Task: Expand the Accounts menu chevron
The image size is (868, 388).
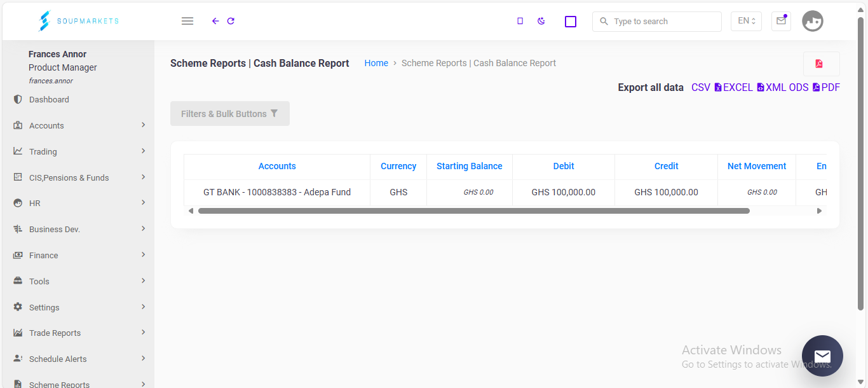Action: pos(144,125)
